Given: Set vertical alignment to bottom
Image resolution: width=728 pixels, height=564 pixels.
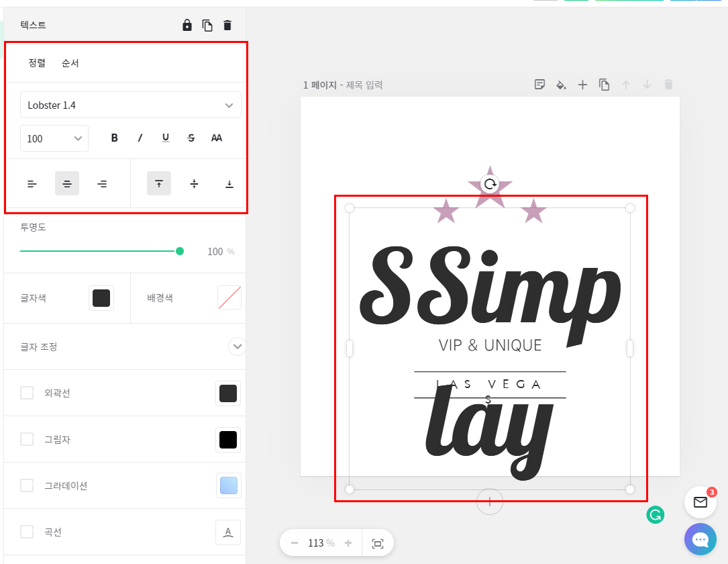Looking at the screenshot, I should coord(229,184).
